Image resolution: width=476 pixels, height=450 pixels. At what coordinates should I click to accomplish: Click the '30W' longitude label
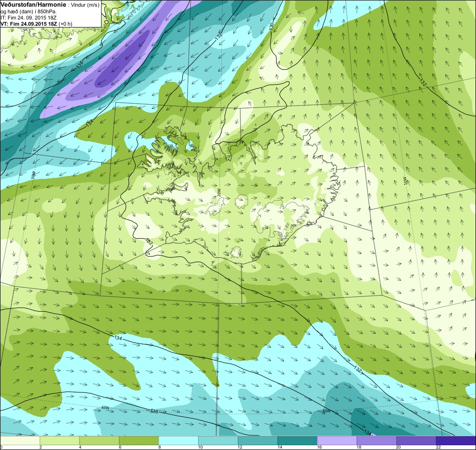pos(33,175)
